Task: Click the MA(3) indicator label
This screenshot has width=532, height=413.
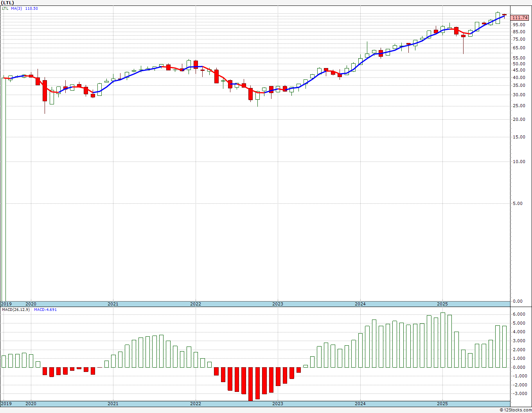Action: click(16, 9)
